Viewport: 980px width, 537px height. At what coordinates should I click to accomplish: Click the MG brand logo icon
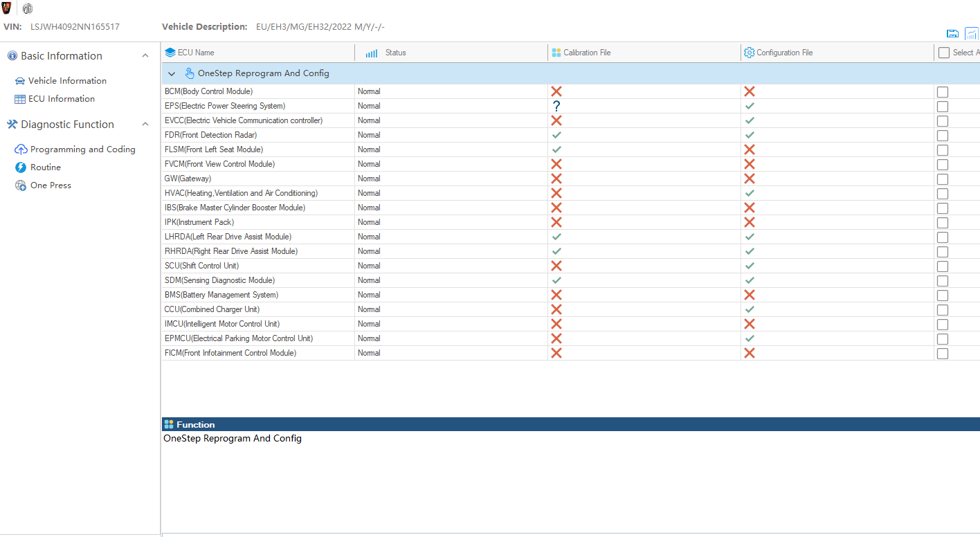(x=28, y=8)
